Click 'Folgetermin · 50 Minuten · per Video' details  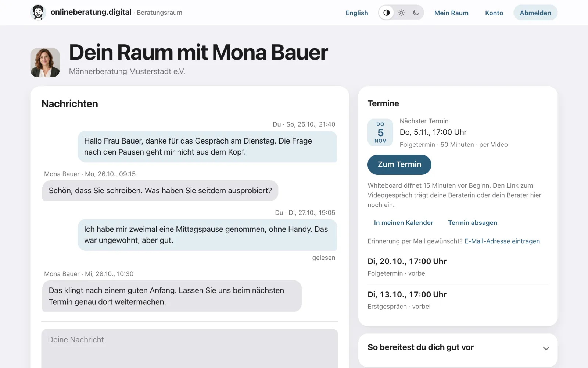(454, 145)
